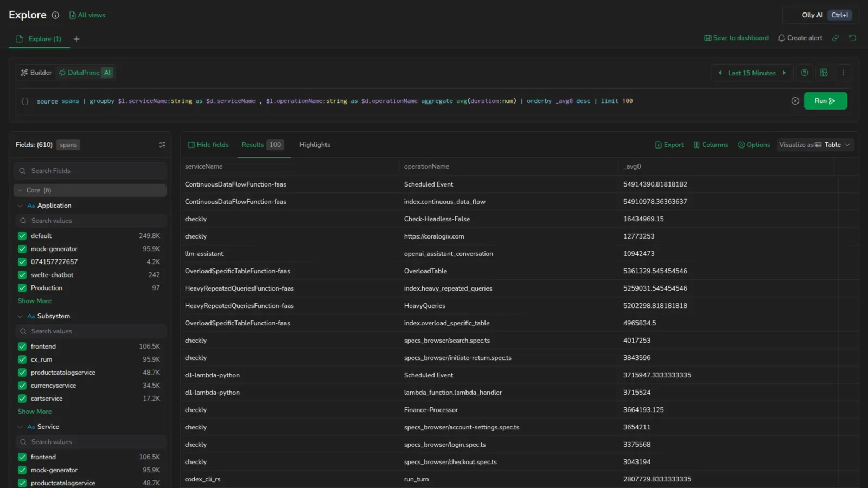
Task: Go to previous time range arrow
Action: coord(720,73)
